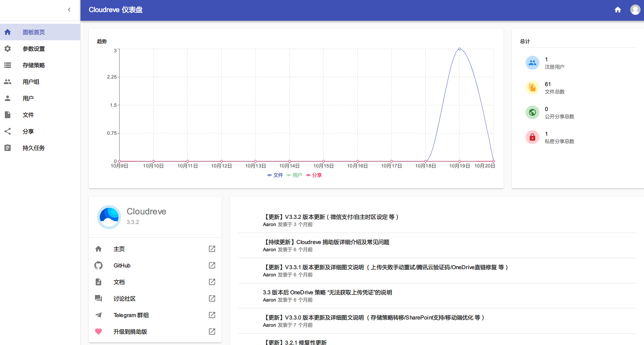Open the 文档 link
This screenshot has width=644, height=345.
tap(155, 282)
